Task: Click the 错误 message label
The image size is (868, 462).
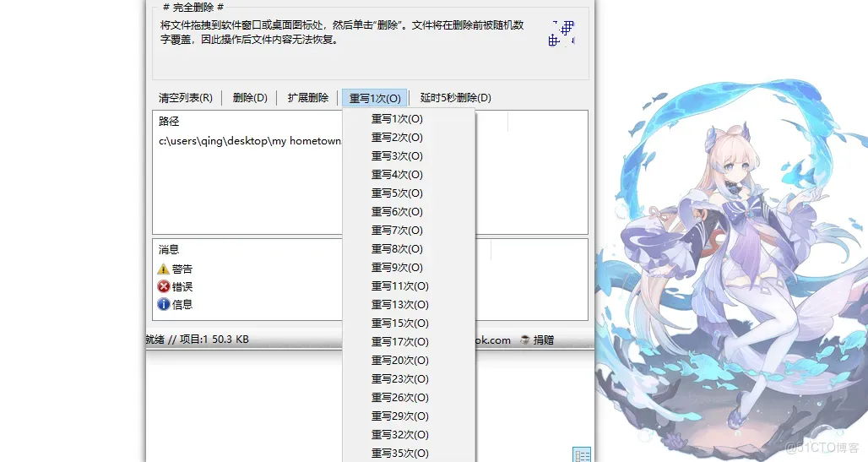Action: pos(182,287)
